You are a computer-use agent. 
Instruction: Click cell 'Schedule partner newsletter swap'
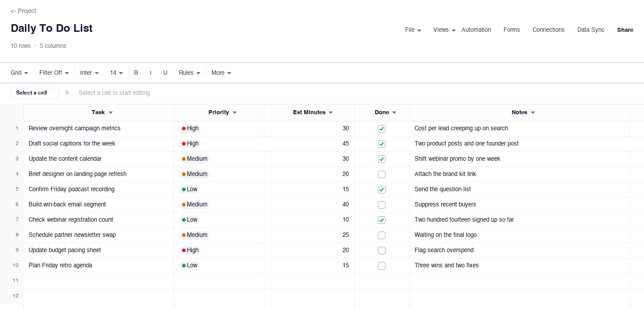tap(98, 235)
